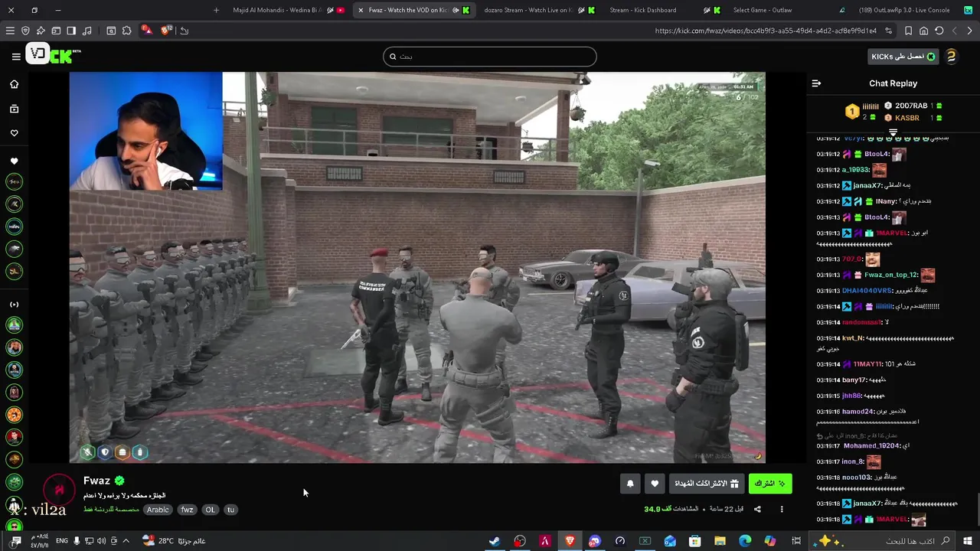Click the 2007RAB leaderboard entry
Viewport: 980px width, 551px height.
(x=913, y=106)
